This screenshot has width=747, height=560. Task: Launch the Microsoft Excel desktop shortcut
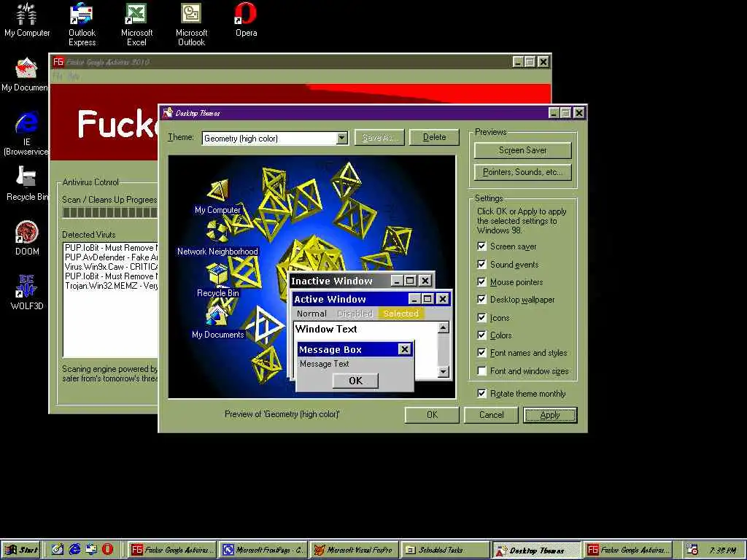pyautogui.click(x=136, y=24)
